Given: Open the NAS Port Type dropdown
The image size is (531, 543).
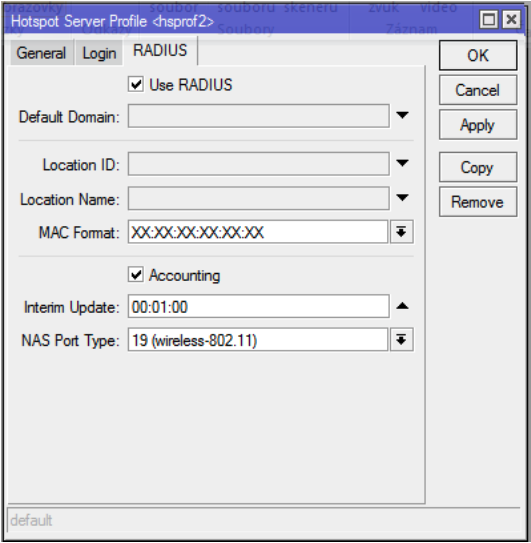Looking at the screenshot, I should (x=401, y=340).
